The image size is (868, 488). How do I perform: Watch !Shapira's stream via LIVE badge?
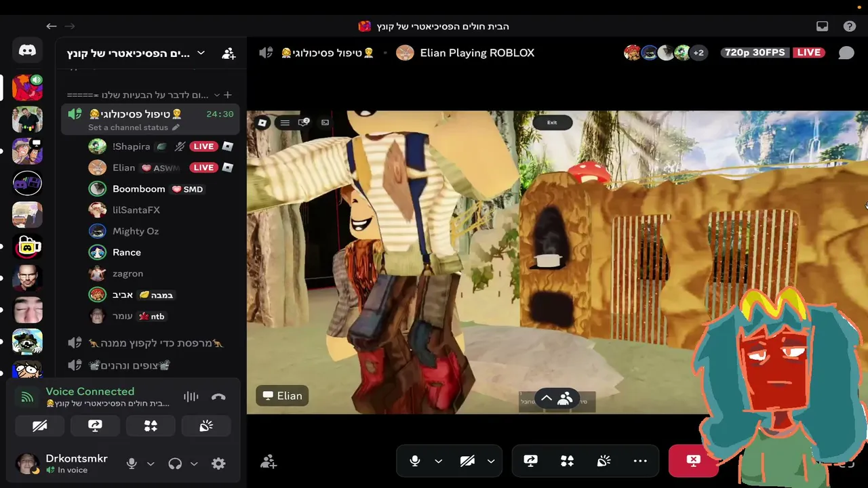click(x=203, y=146)
